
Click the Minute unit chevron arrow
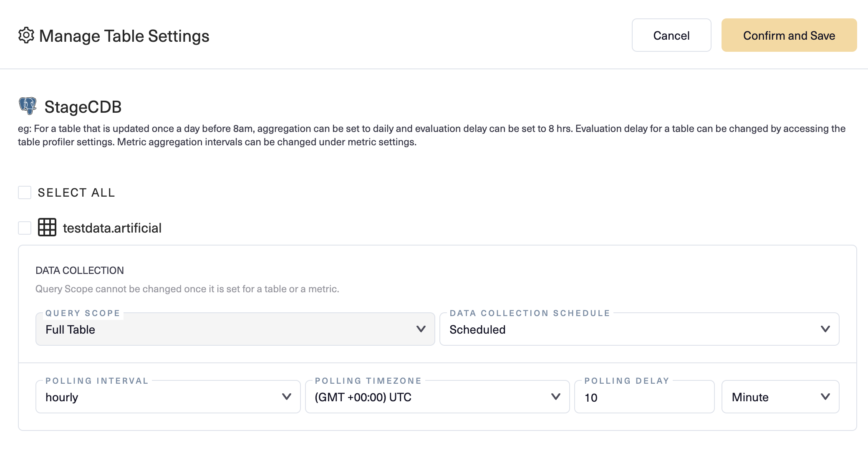point(825,397)
